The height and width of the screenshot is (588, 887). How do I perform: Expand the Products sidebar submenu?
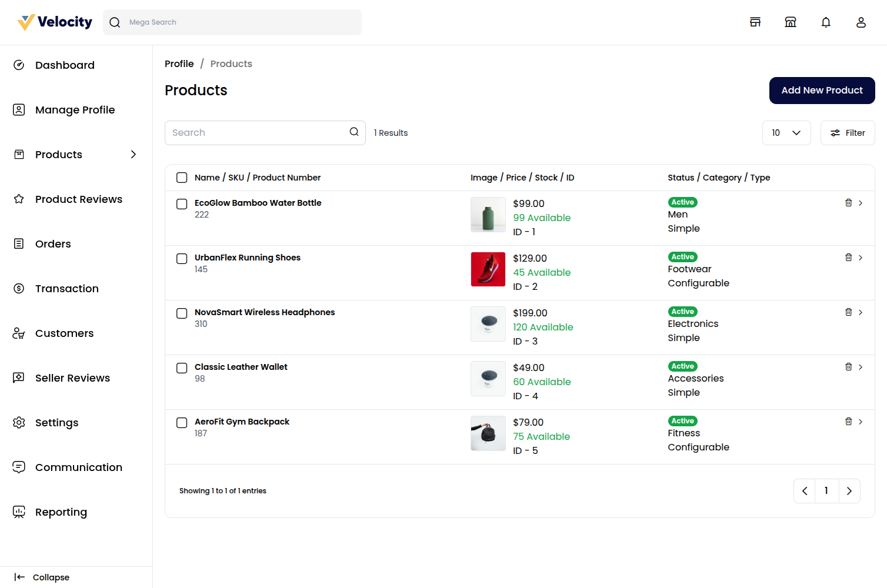coord(134,154)
